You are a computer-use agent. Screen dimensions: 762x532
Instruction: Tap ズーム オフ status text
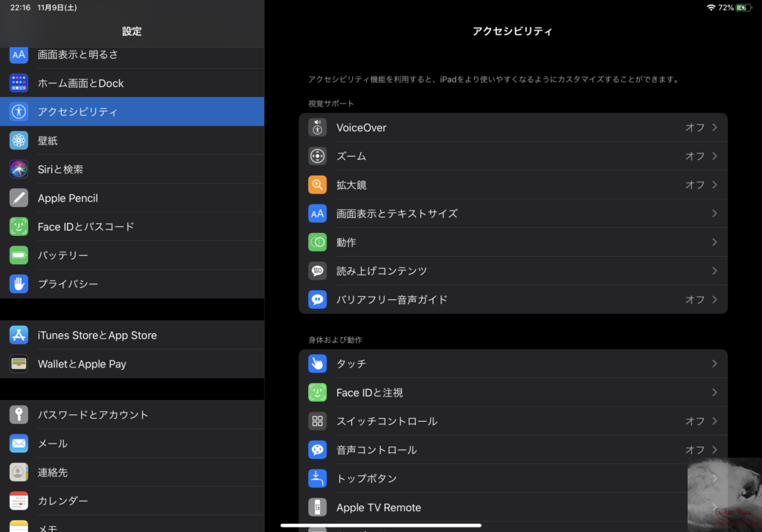(695, 156)
